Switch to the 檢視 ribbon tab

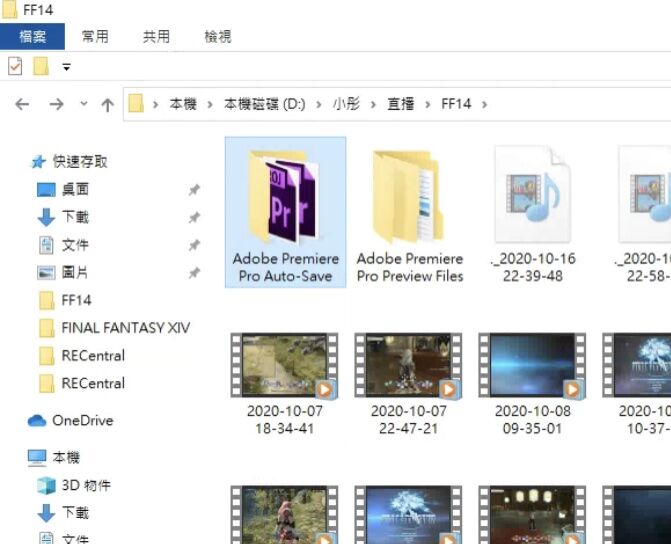[x=218, y=36]
